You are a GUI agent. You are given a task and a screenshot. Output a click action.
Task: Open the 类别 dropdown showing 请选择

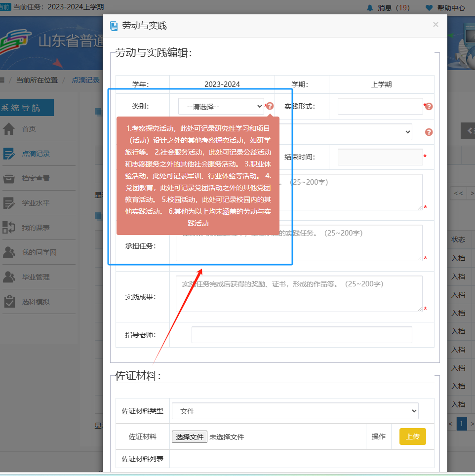221,106
